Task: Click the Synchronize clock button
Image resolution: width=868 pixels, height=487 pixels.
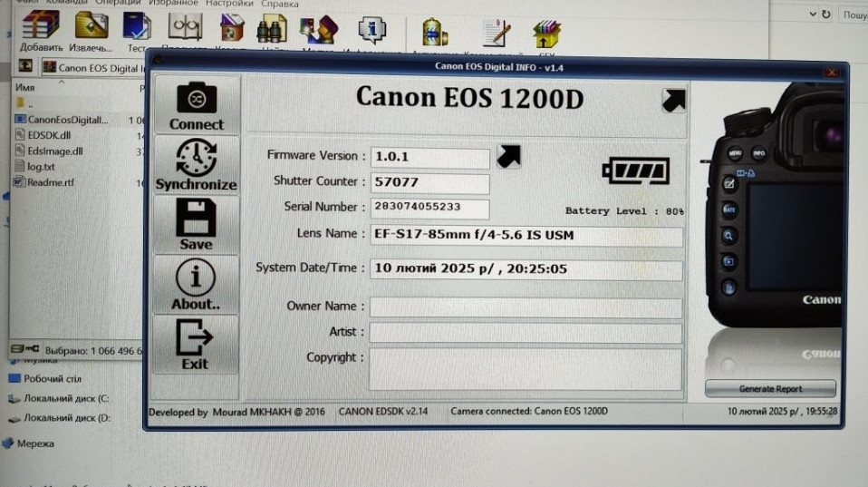Action: point(197,164)
